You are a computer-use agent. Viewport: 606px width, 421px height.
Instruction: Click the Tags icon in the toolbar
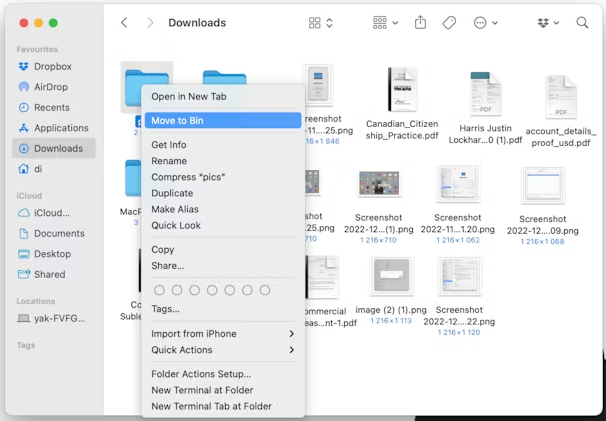449,22
